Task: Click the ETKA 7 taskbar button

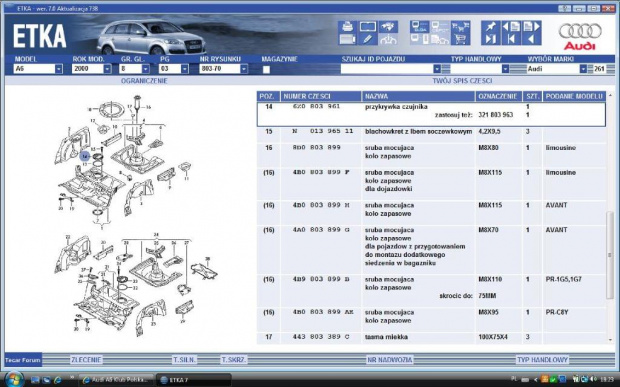Action: point(193,380)
